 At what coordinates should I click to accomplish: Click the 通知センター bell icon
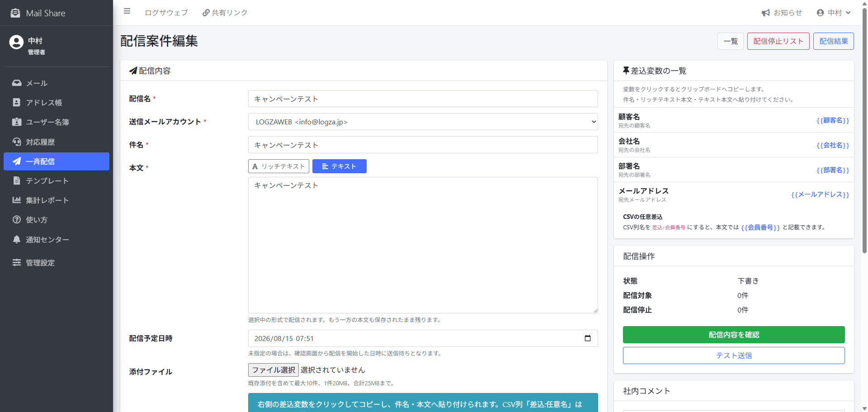pyautogui.click(x=17, y=239)
